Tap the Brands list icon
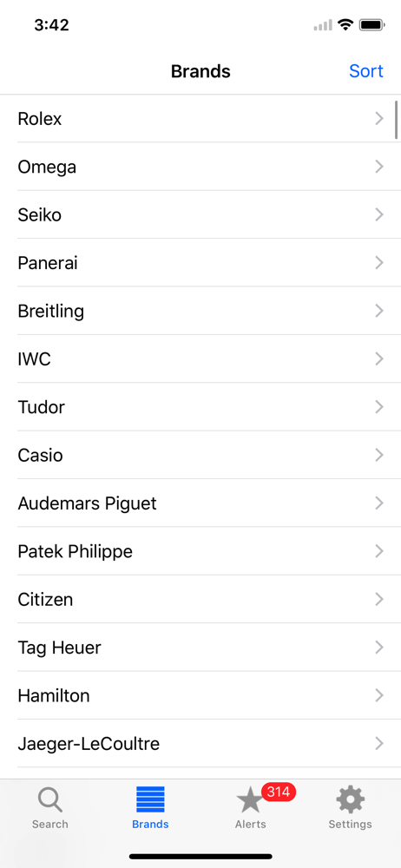This screenshot has height=868, width=401. click(150, 799)
